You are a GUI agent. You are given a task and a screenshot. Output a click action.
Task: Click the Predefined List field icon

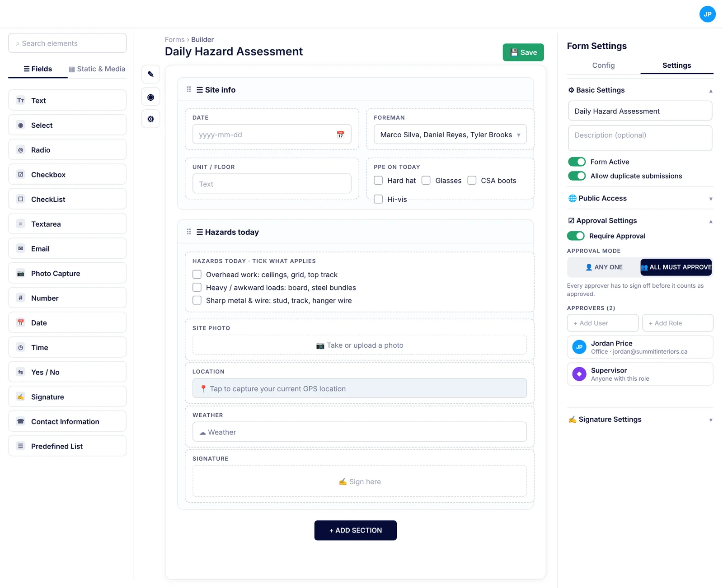(20, 446)
